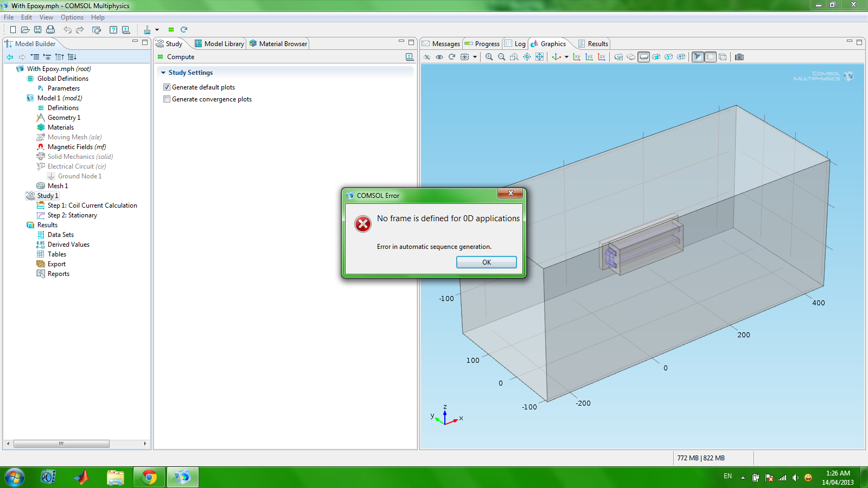
Task: Uncheck Generate default plots
Action: (167, 87)
